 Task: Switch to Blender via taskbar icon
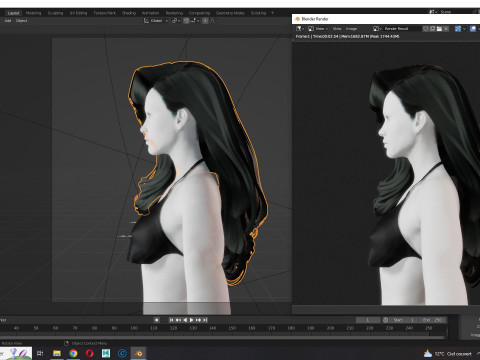pyautogui.click(x=139, y=353)
